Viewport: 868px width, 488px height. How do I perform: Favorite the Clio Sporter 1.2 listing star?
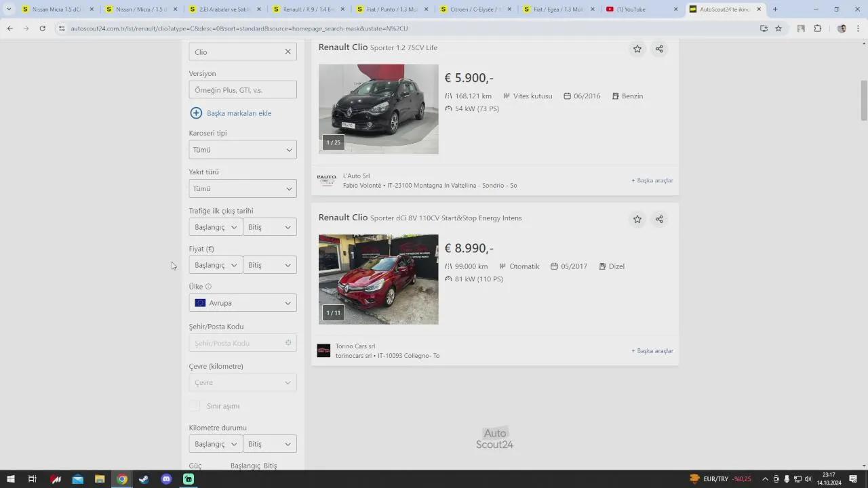click(x=637, y=49)
